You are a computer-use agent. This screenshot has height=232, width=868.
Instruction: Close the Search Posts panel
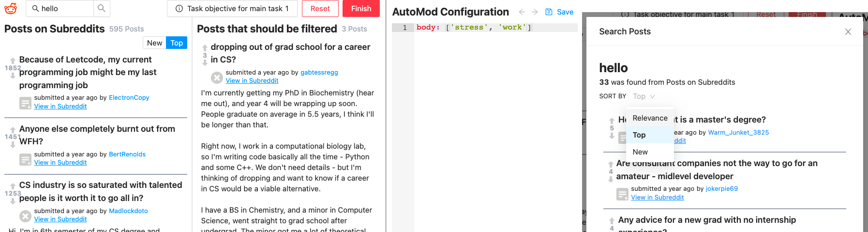point(848,31)
